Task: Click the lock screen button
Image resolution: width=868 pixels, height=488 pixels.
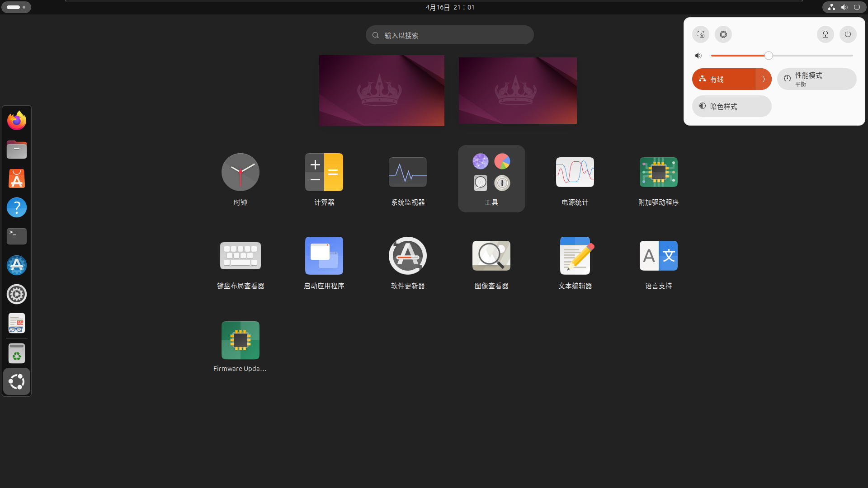Action: point(825,34)
